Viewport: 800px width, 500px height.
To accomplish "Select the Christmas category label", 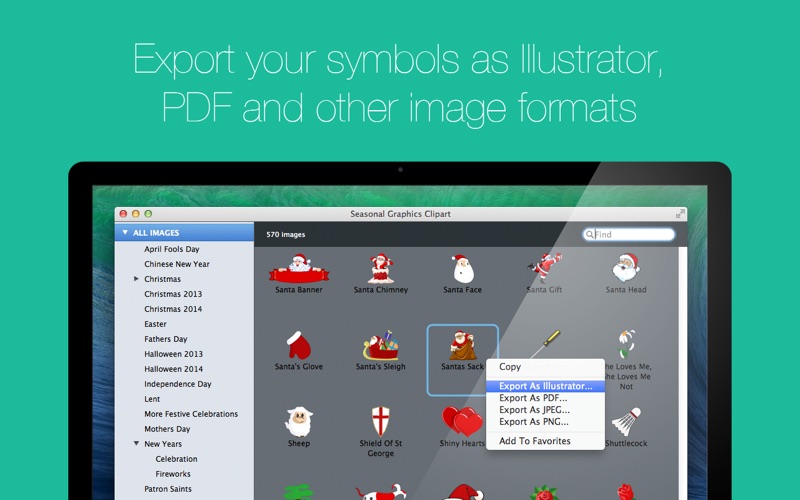I will pos(162,279).
